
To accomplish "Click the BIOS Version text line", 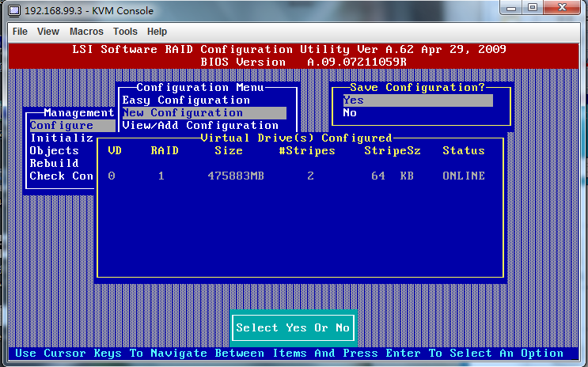I will [x=303, y=62].
